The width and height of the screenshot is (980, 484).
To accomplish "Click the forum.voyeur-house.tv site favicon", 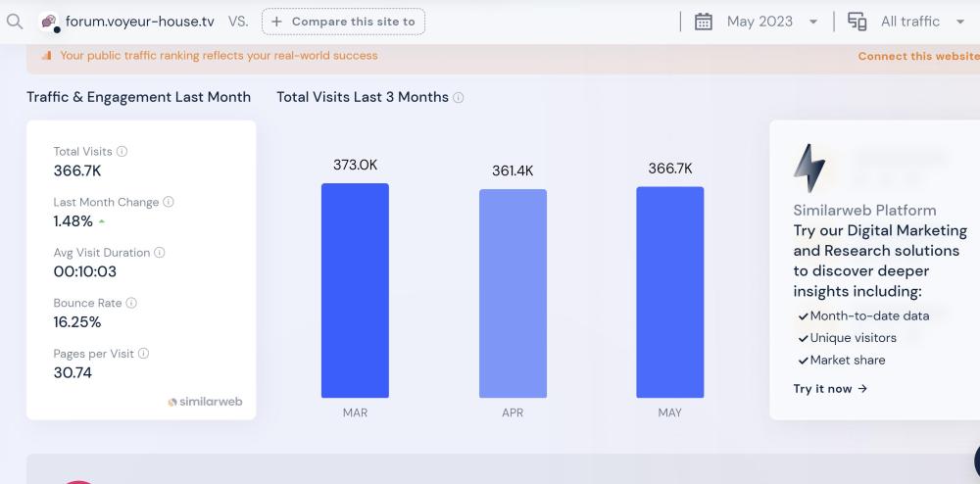I will point(48,22).
